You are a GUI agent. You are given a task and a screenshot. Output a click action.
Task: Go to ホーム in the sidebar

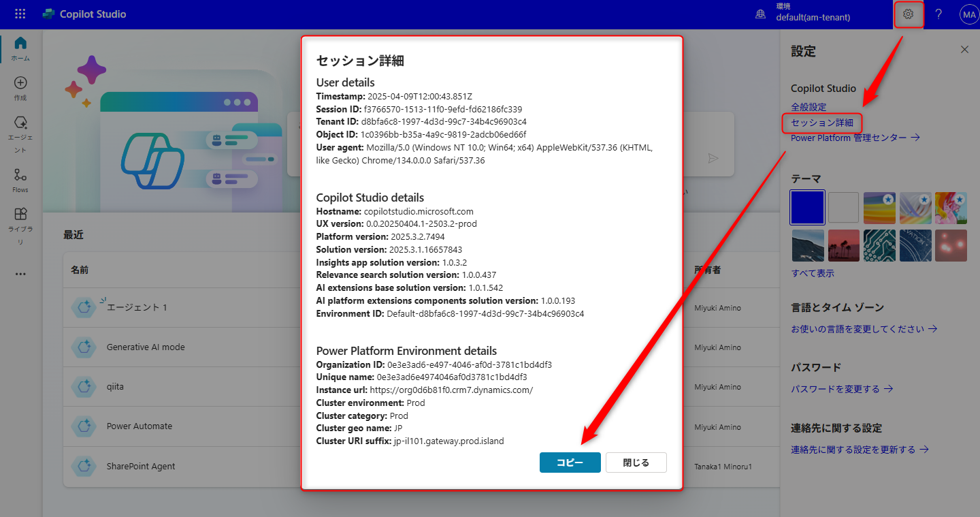click(x=20, y=48)
